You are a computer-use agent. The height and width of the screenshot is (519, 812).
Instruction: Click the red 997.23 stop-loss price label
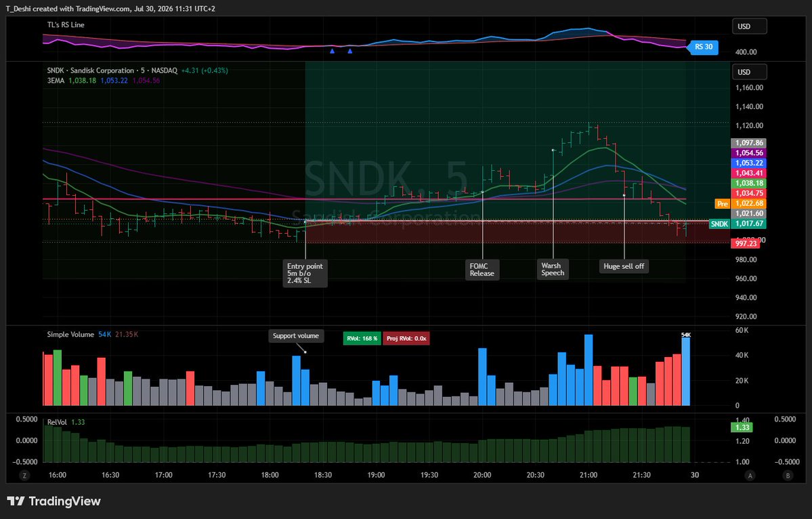(x=746, y=243)
